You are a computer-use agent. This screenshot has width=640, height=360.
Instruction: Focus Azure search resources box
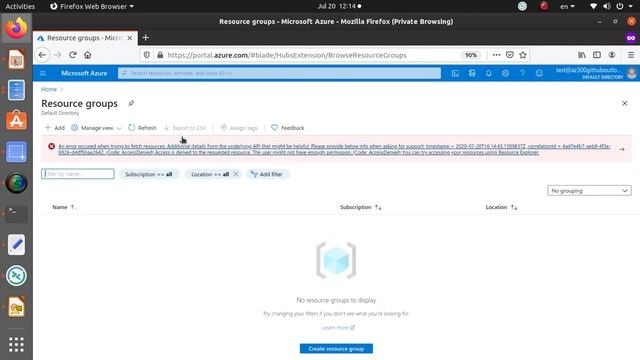[x=280, y=73]
